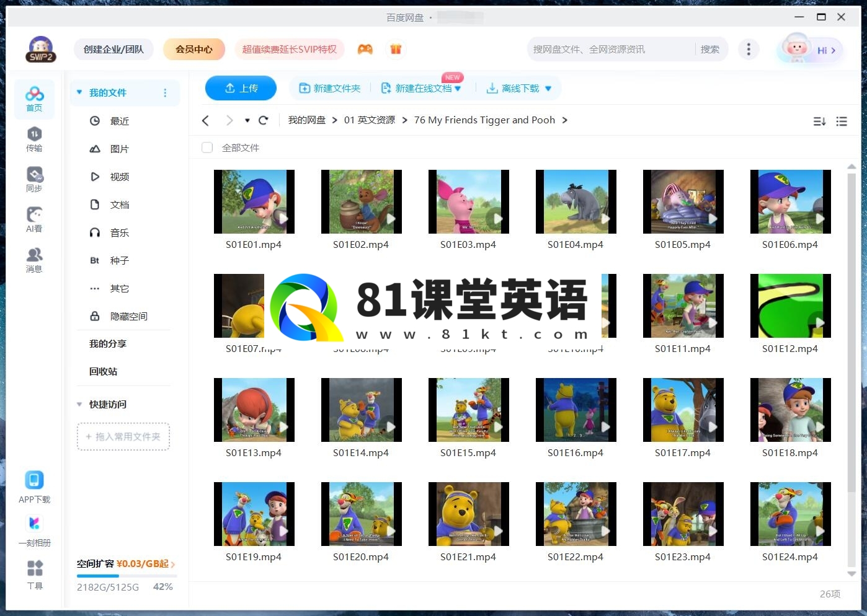Click the S01E24.mp4 file name
Image resolution: width=867 pixels, height=616 pixels.
[790, 557]
